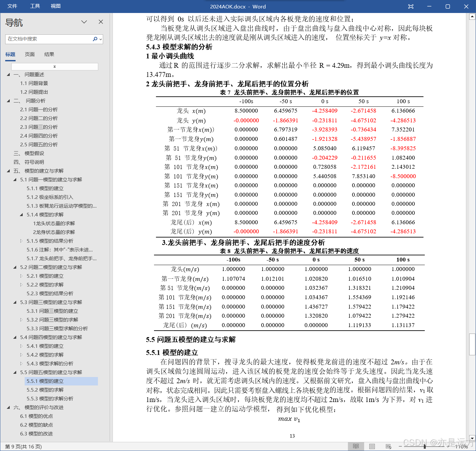This screenshot has height=451, width=476.
Task: Collapse 5.4 问题四模型的建立与求解 section
Action: point(15,337)
